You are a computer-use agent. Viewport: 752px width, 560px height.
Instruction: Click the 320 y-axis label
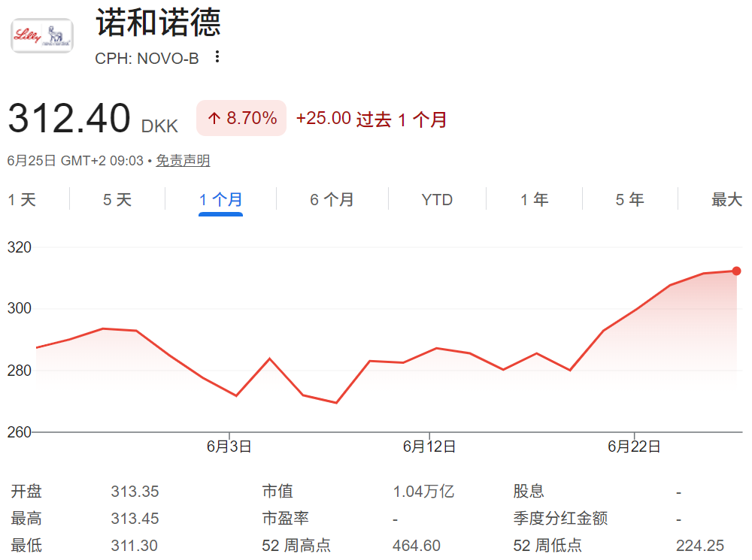coord(20,247)
